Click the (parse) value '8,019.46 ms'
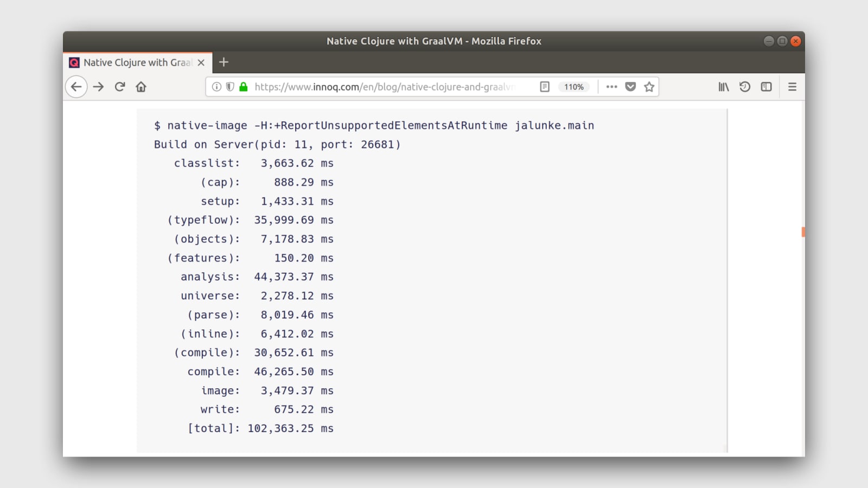The image size is (868, 488). pyautogui.click(x=297, y=315)
